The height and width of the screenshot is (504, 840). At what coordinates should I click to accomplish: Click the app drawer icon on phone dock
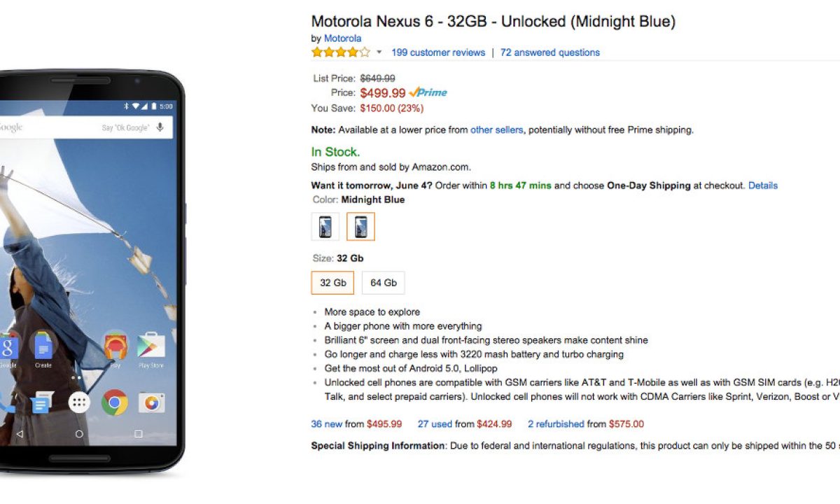click(79, 402)
